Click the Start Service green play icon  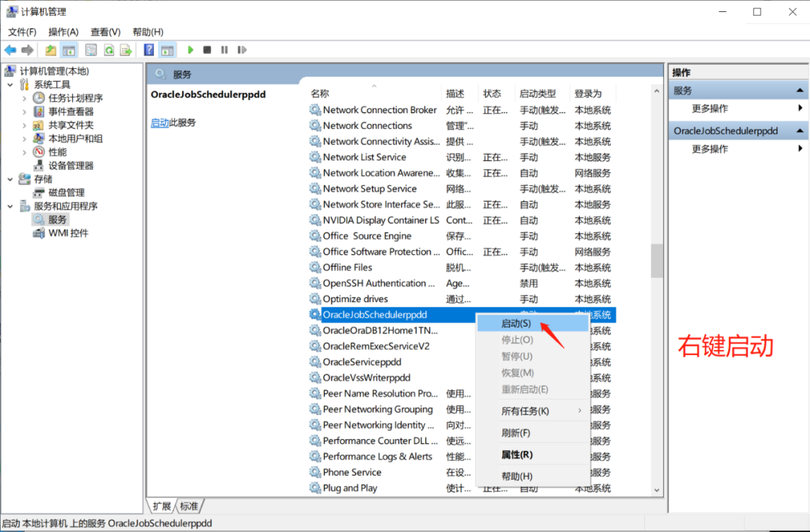click(x=190, y=50)
